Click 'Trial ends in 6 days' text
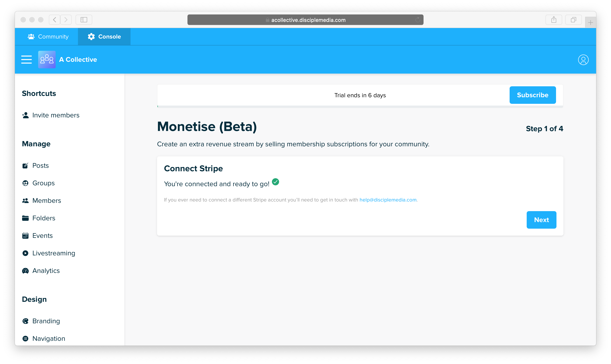This screenshot has height=364, width=611. (360, 95)
